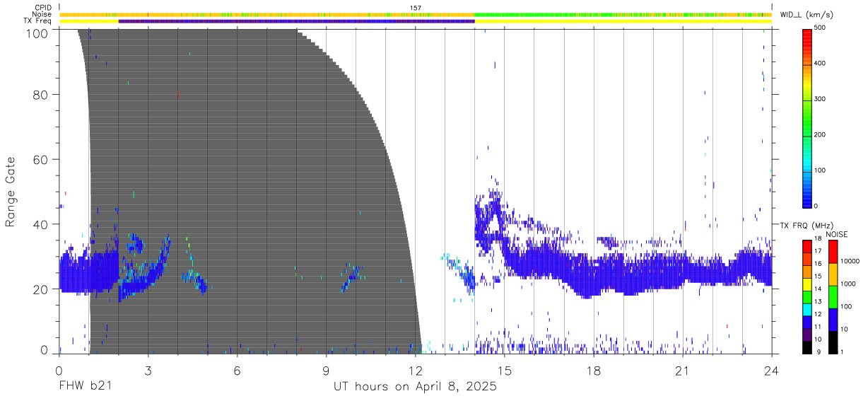This screenshot has width=868, height=401.
Task: Pick the red swatch in TX FRQ legend
Action: pyautogui.click(x=807, y=246)
